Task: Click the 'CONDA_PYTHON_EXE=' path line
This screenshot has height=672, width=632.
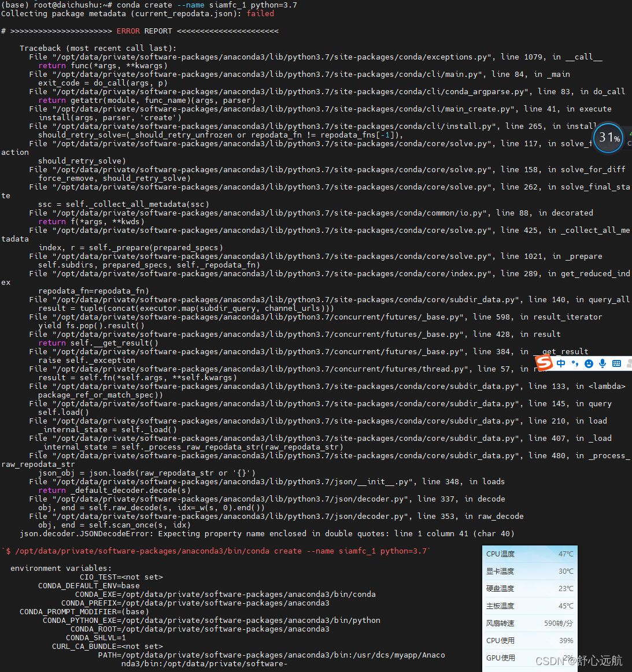Action: (x=212, y=620)
